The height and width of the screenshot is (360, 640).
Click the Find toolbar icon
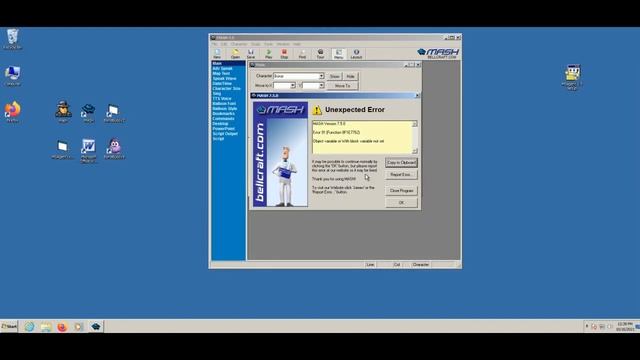point(302,53)
